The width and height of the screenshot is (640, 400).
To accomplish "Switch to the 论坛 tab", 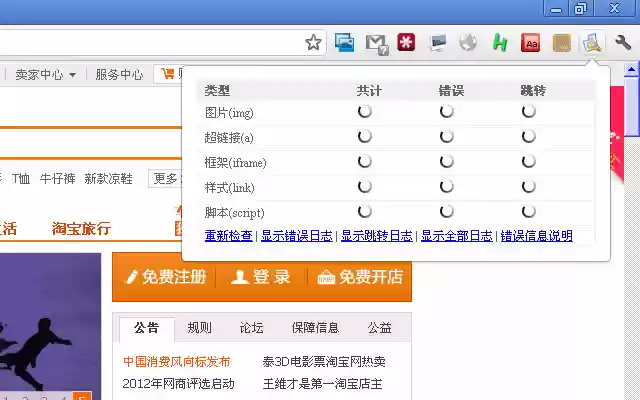I will pos(251,328).
